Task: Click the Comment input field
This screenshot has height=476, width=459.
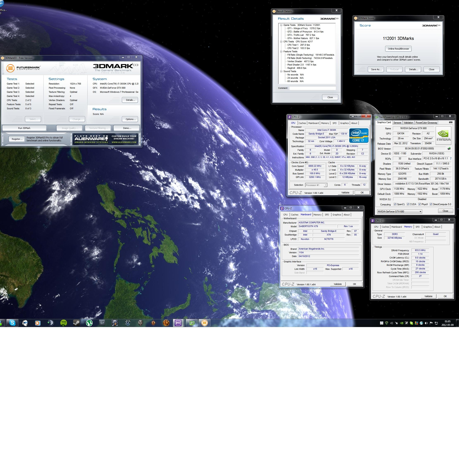Action: (312, 88)
